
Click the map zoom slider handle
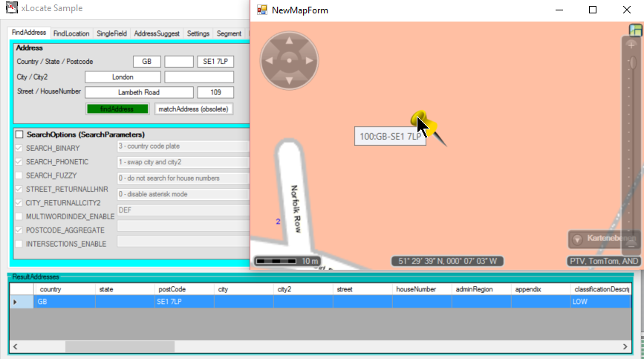point(631,63)
